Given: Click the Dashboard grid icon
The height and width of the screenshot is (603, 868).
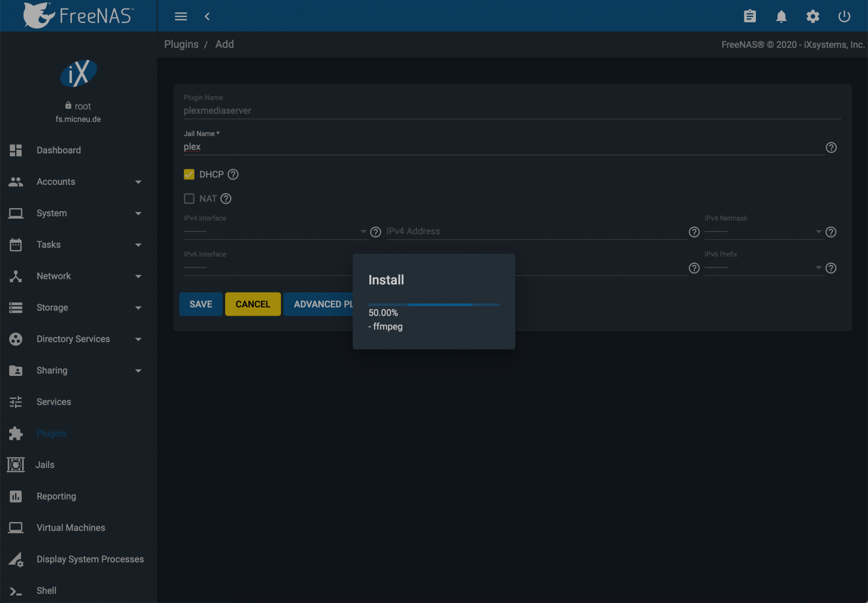Looking at the screenshot, I should click(x=16, y=150).
